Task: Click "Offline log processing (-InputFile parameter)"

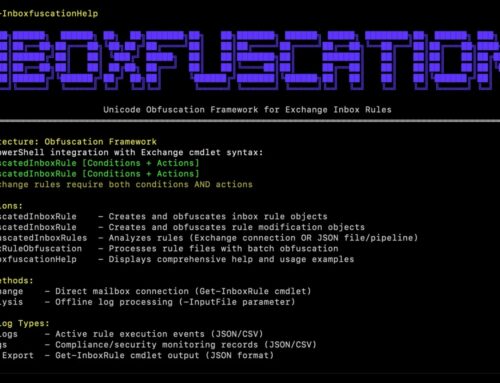Action: [175, 302]
